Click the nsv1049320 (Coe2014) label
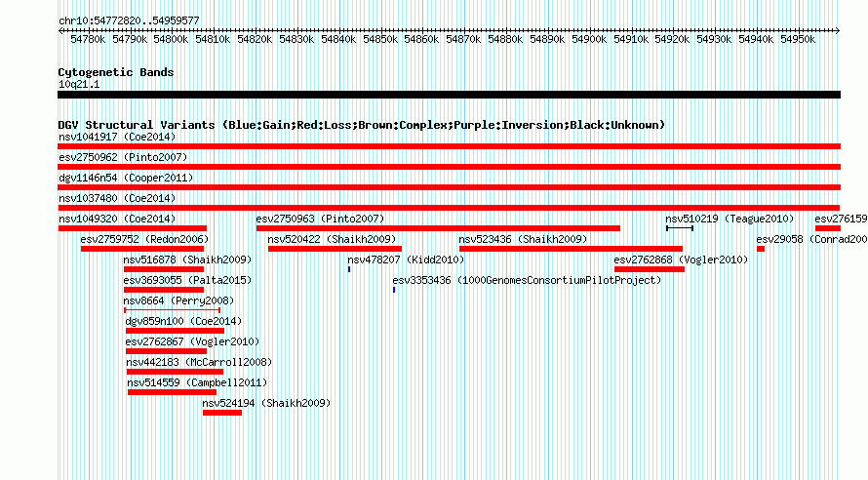Image resolution: width=868 pixels, height=480 pixels. pyautogui.click(x=117, y=219)
